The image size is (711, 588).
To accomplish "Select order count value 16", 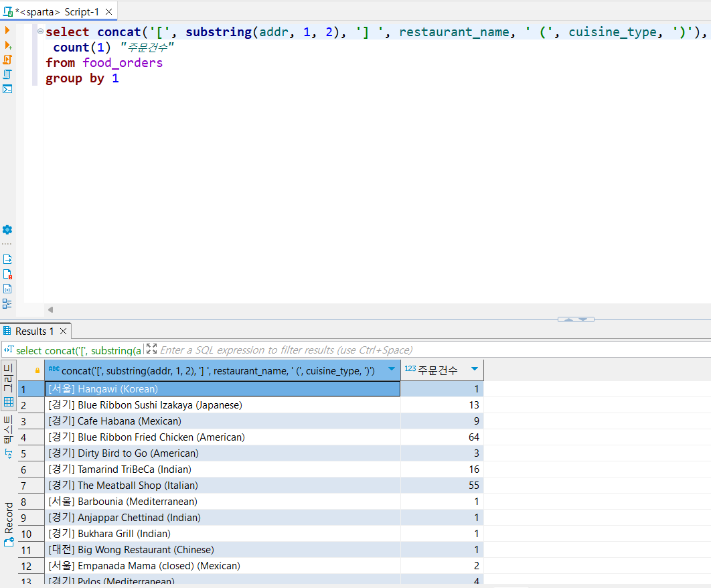I will click(442, 469).
